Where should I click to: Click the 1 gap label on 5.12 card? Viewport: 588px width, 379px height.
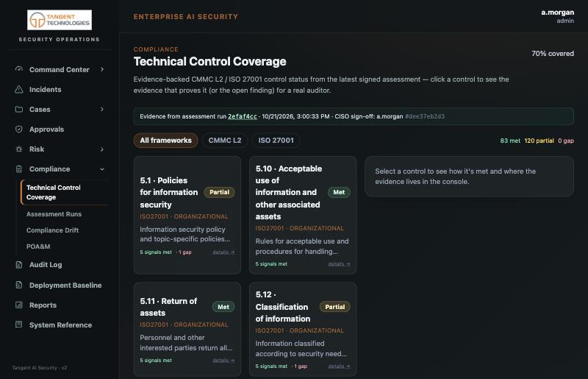[x=301, y=366]
